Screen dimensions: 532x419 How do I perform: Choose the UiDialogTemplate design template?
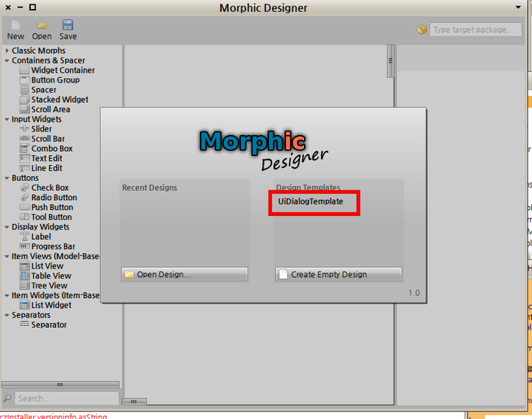pyautogui.click(x=310, y=201)
